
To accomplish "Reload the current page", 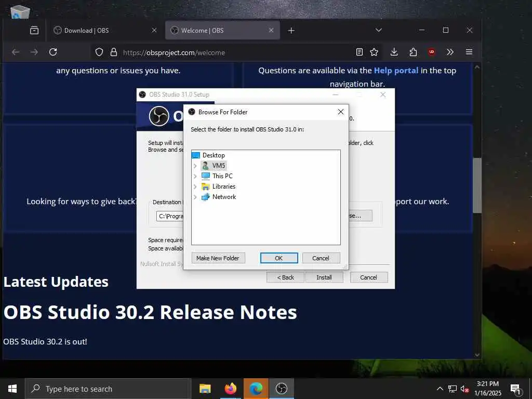I will pos(53,52).
